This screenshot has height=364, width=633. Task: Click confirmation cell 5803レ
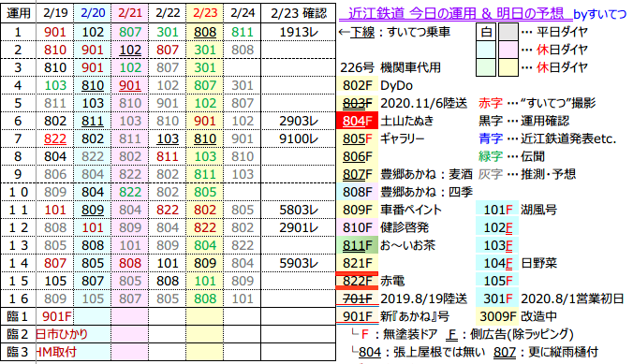(x=299, y=210)
